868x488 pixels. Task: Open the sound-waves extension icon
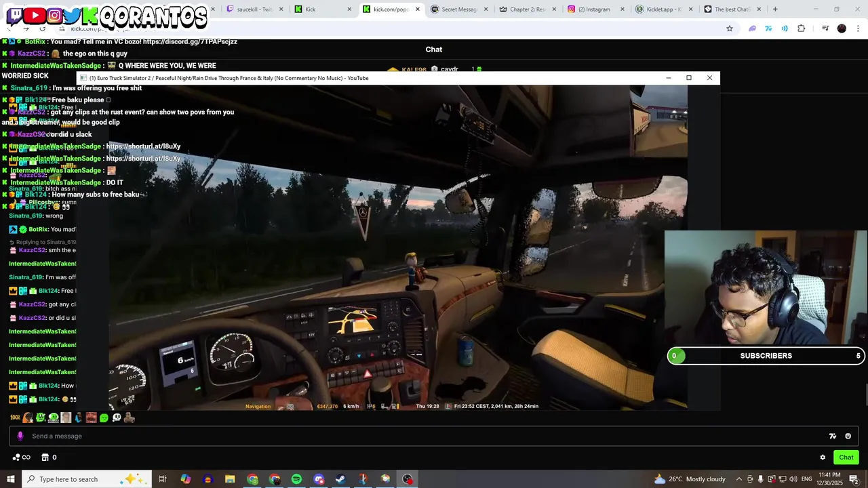click(x=785, y=28)
